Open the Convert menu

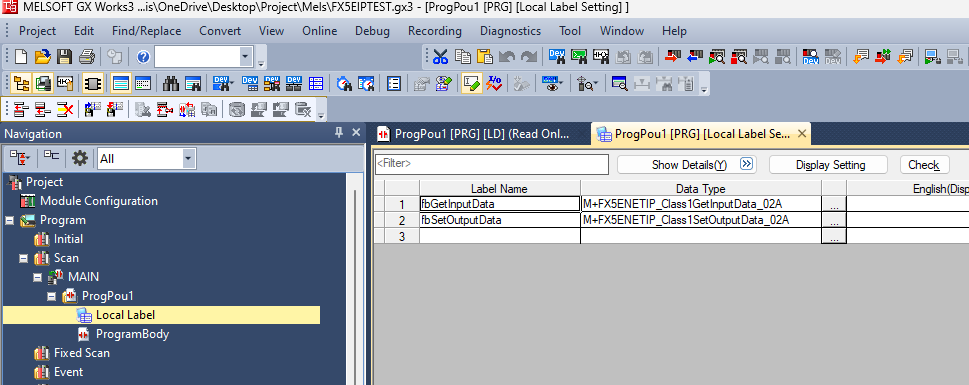click(220, 31)
